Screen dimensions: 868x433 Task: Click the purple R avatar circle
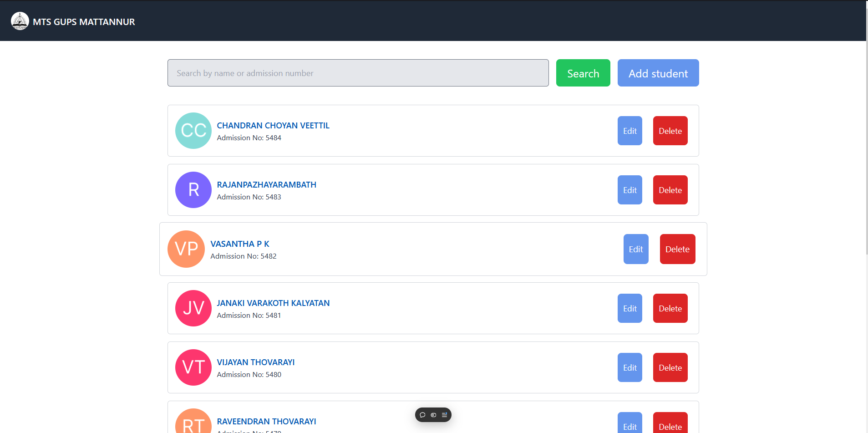pyautogui.click(x=193, y=190)
